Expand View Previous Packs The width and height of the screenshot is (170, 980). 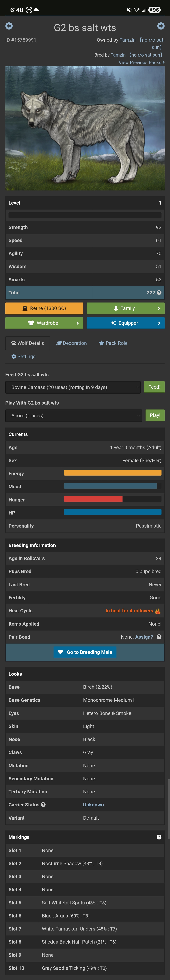141,62
